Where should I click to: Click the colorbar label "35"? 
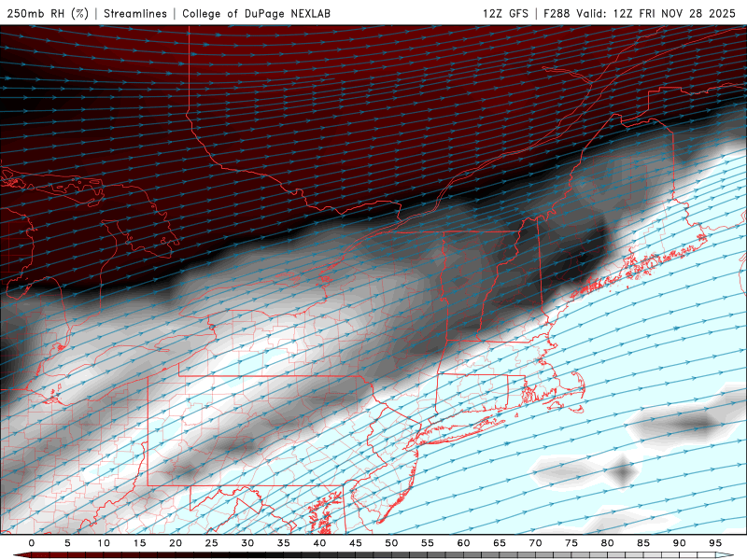pyautogui.click(x=284, y=543)
